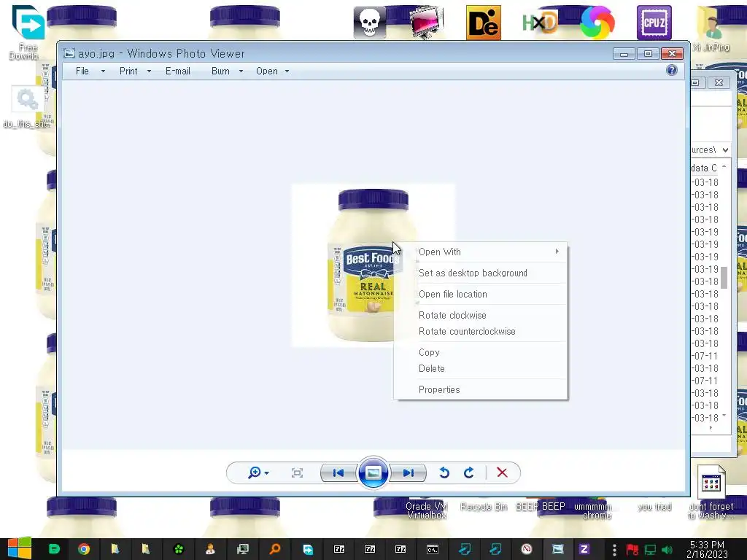This screenshot has width=747, height=560.
Task: Open the Photo Viewer help icon
Action: click(671, 71)
